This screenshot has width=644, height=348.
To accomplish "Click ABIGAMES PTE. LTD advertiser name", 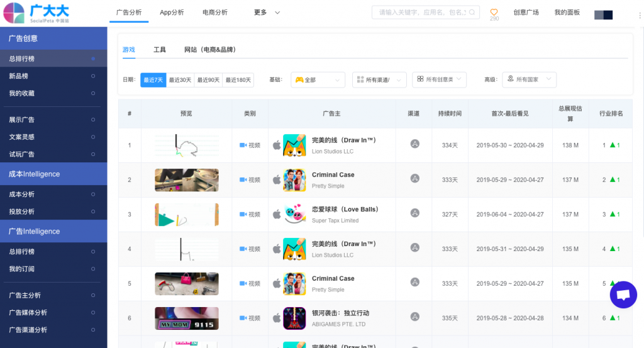I will coord(338,323).
